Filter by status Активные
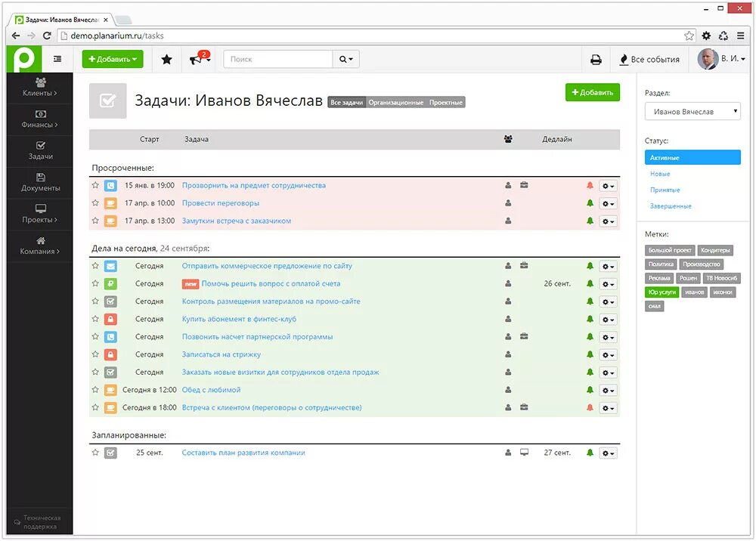 692,157
